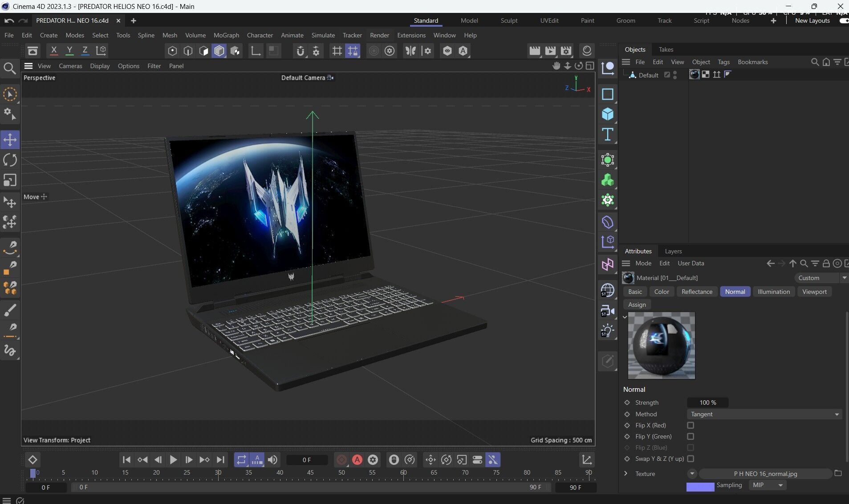
Task: Click the Render View clapperboard icon
Action: tap(535, 51)
